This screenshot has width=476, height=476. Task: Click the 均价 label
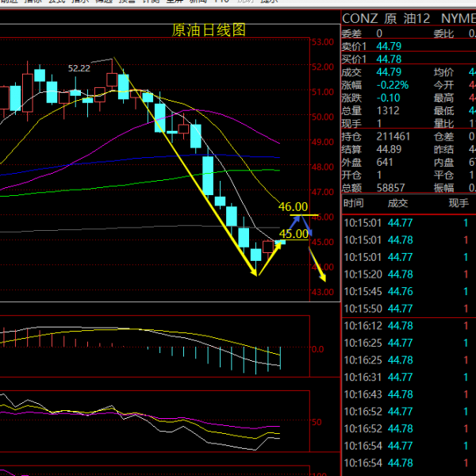tap(443, 72)
